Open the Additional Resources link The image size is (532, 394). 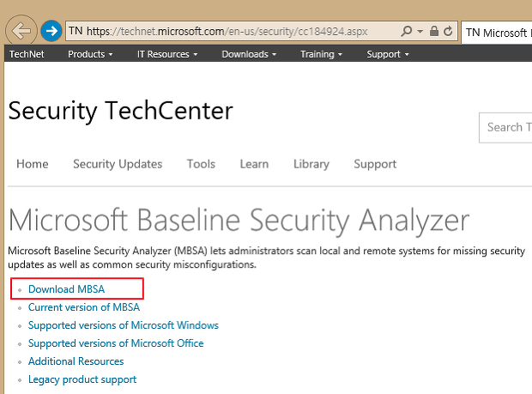(76, 361)
